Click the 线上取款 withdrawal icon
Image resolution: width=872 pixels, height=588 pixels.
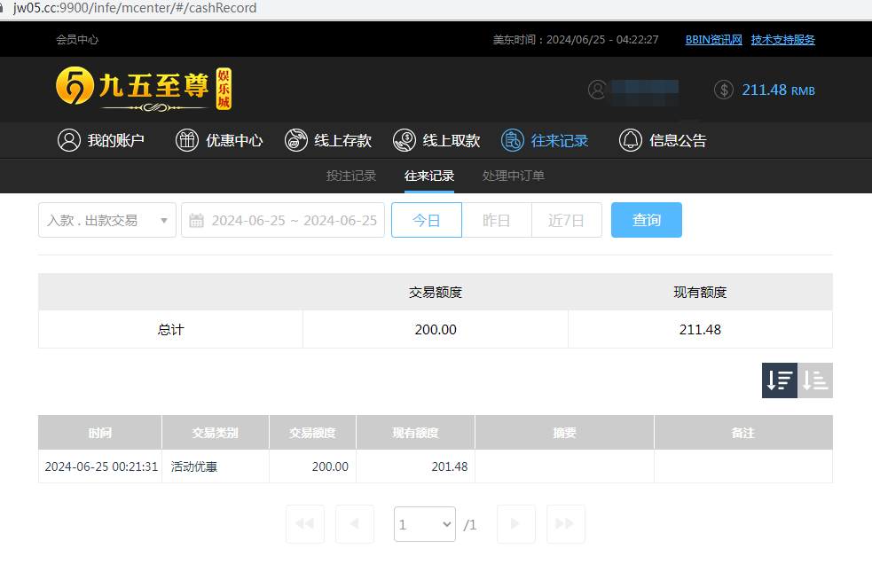click(405, 140)
